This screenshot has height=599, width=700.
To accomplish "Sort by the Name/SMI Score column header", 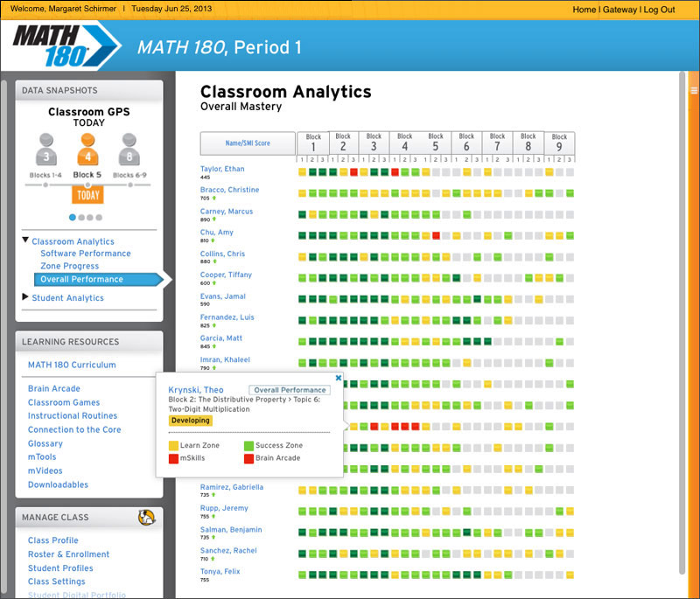I will tap(248, 143).
